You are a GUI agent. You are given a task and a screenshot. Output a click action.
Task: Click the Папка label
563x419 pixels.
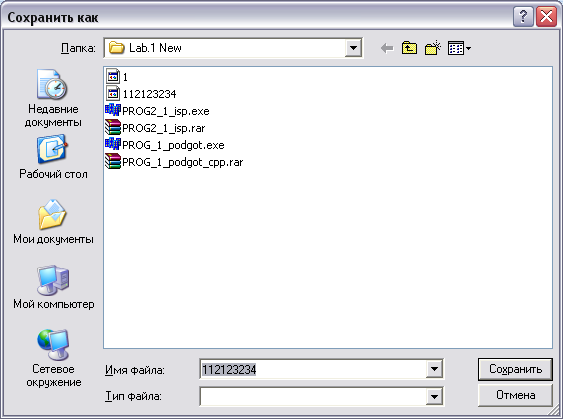(x=78, y=48)
